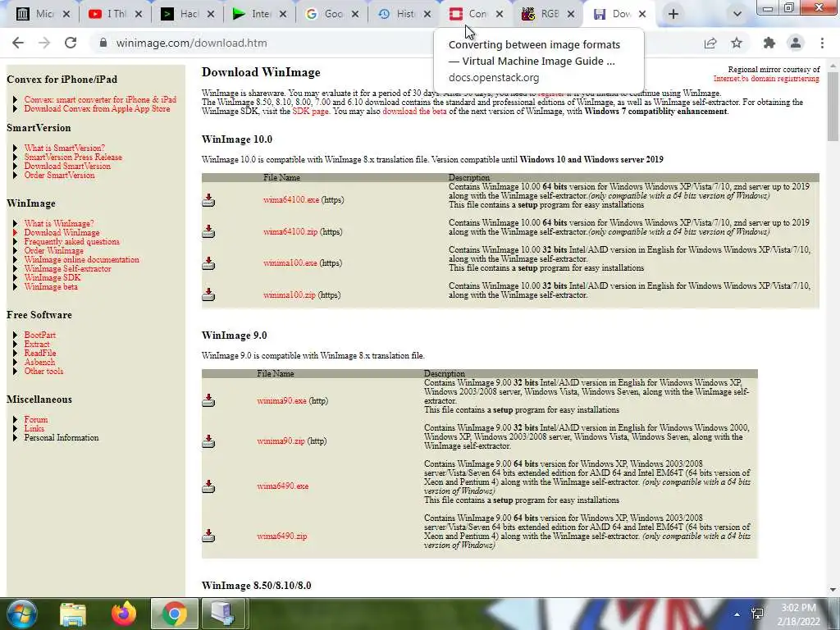Download the winima100.zip file link
840x630 pixels.
[290, 294]
